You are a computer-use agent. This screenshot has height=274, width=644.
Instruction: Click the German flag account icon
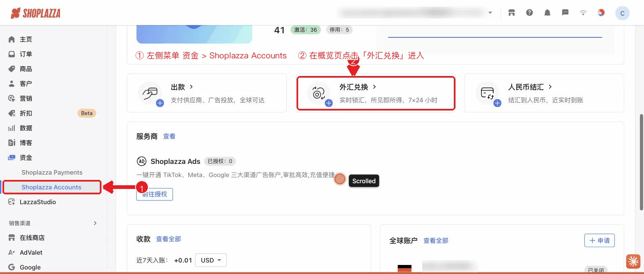tap(405, 269)
